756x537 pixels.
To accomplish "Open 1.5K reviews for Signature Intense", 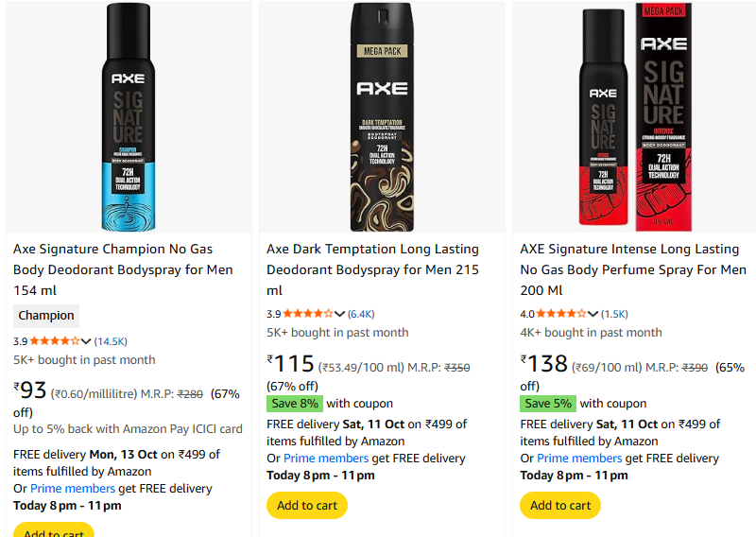I will point(614,313).
